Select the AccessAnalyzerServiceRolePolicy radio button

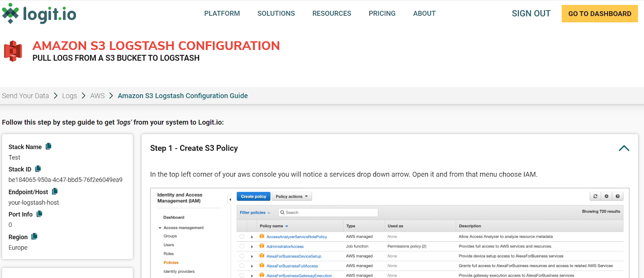(242, 237)
